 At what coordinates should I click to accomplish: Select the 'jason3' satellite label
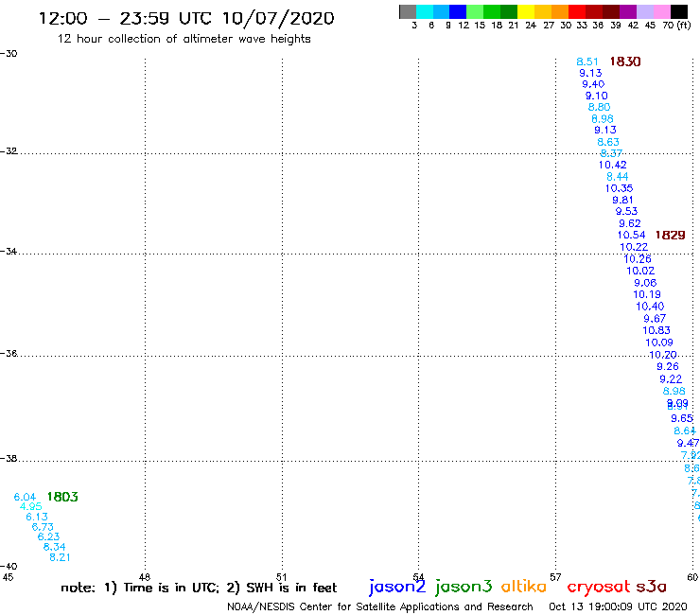click(463, 587)
